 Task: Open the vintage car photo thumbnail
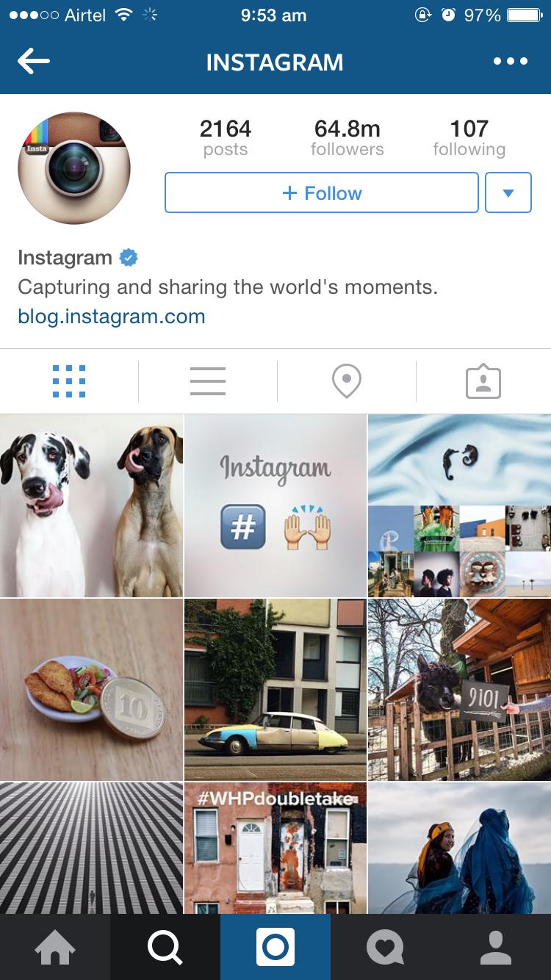(275, 689)
